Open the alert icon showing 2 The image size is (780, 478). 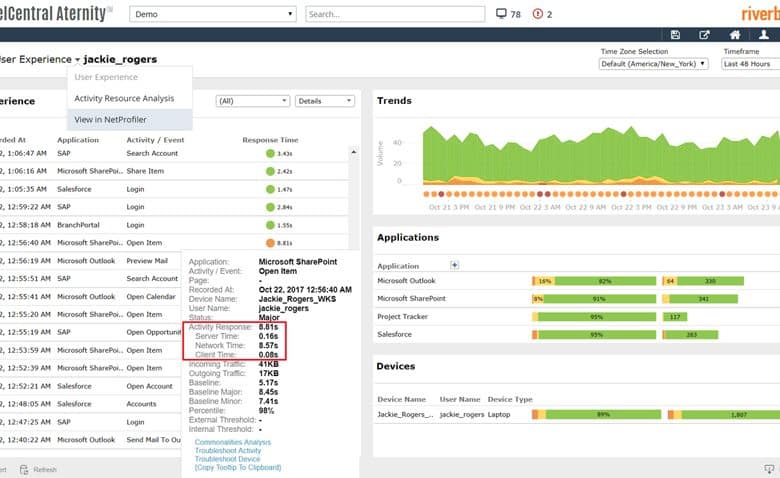click(537, 14)
